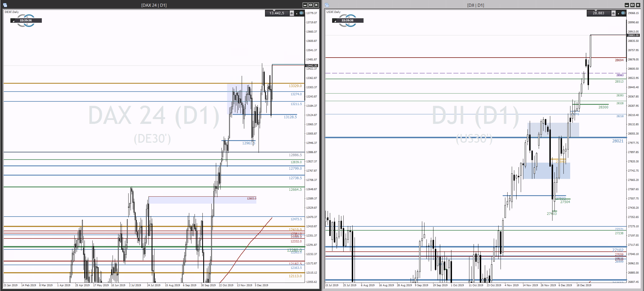Viewport: 644px width, 291px height.
Task: Click the US30',Daily symbol label
Action: pos(334,12)
